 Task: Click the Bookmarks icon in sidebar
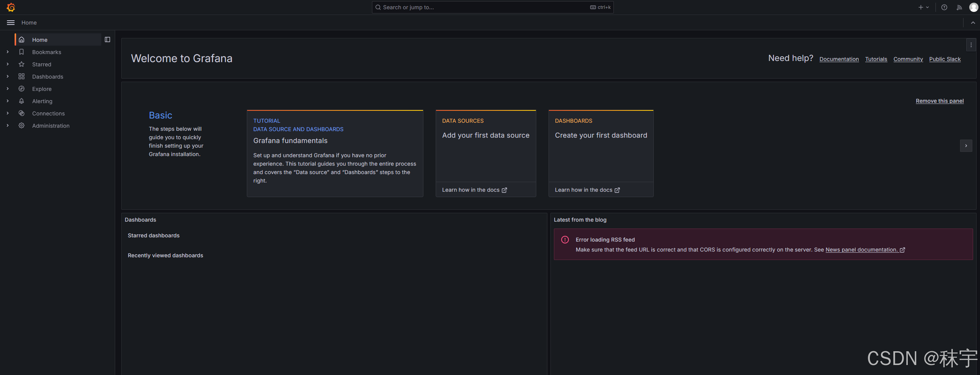coord(21,52)
